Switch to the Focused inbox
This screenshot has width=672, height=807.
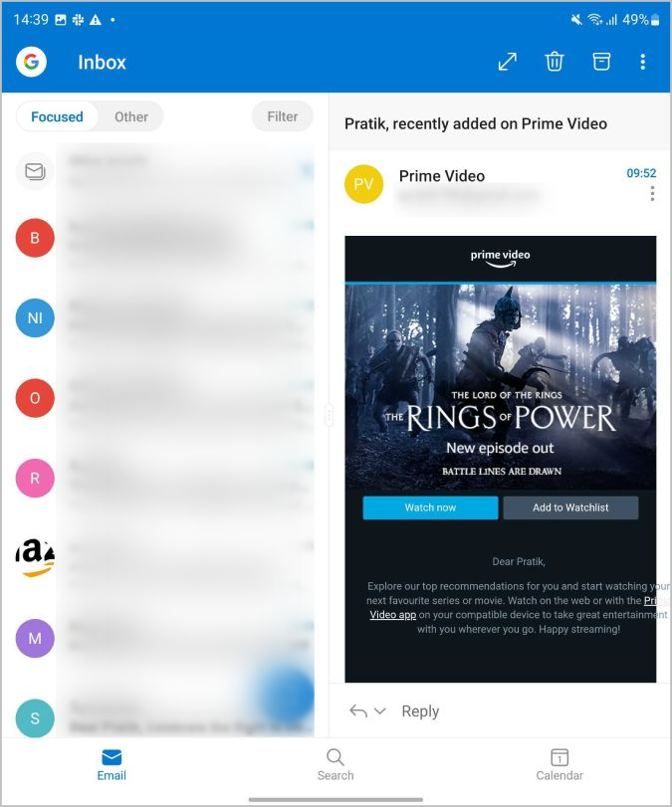click(57, 116)
